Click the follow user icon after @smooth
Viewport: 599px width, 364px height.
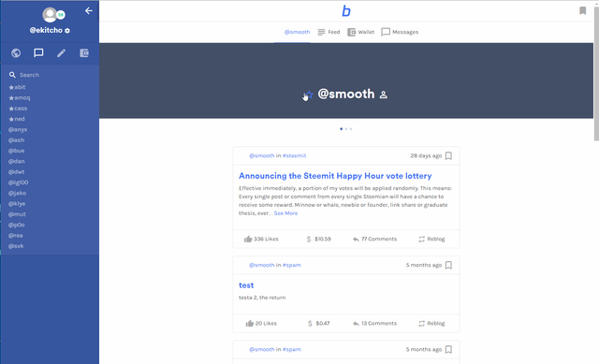coord(384,95)
